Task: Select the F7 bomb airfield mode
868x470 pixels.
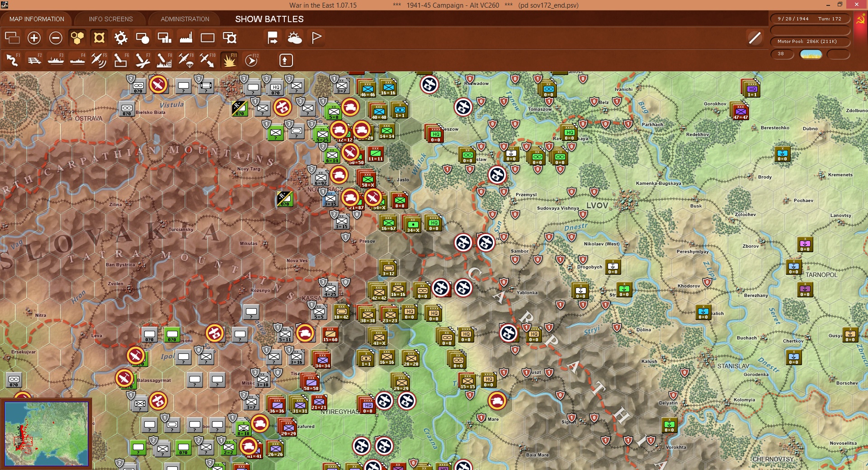Action: click(x=142, y=60)
